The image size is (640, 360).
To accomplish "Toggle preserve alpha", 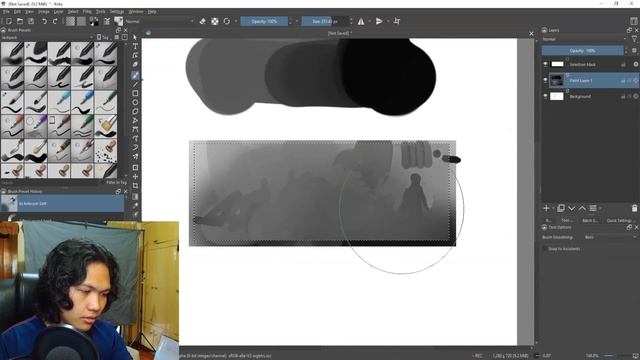I will click(215, 21).
